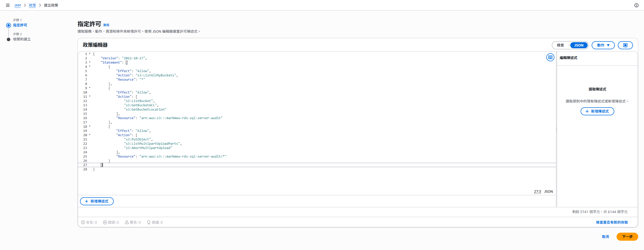Click the keyboard shortcuts icon in editor

click(x=550, y=57)
